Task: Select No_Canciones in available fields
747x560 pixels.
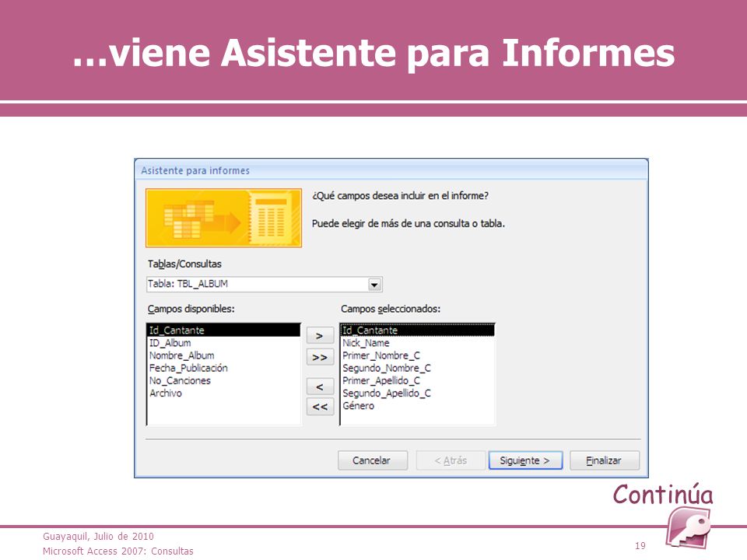Action: coord(180,380)
